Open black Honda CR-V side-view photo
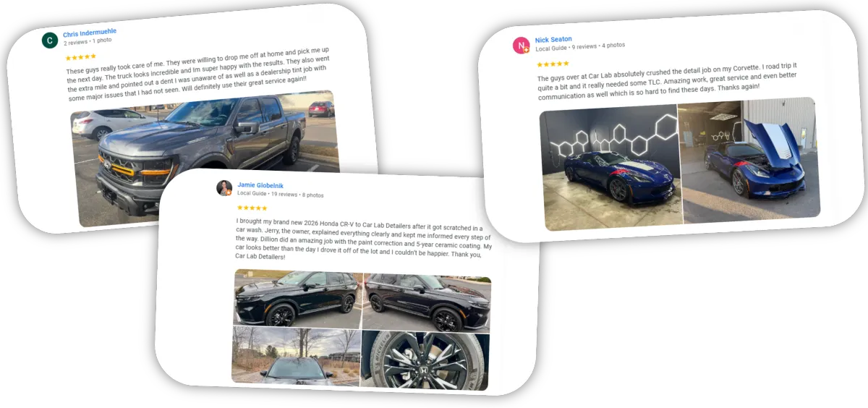This screenshot has width=868, height=408. coord(297,298)
